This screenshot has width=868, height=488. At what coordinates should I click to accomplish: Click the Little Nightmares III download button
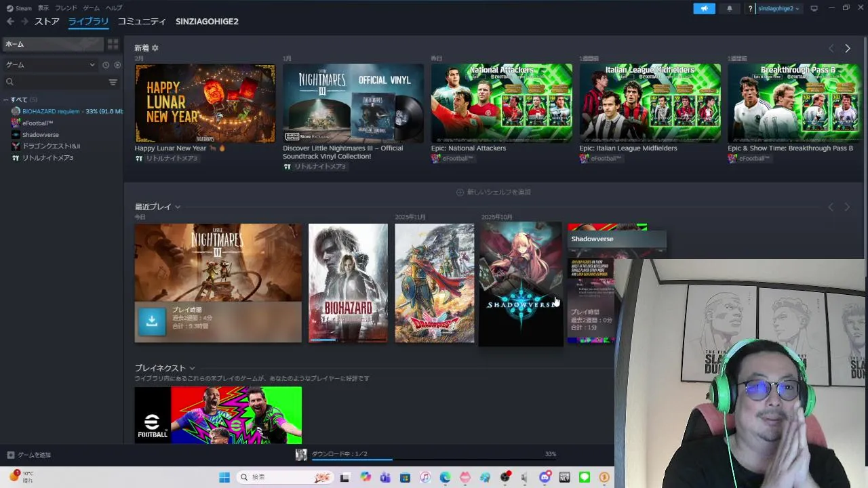pyautogui.click(x=152, y=321)
